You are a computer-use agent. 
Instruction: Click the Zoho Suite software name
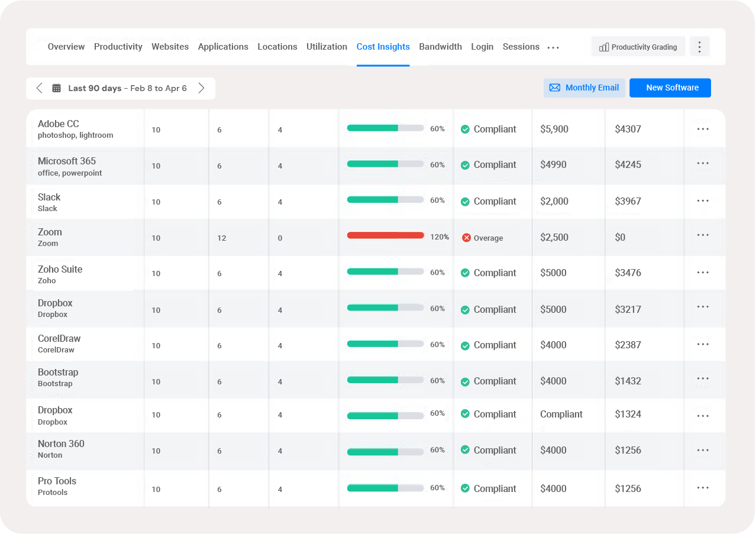click(60, 269)
